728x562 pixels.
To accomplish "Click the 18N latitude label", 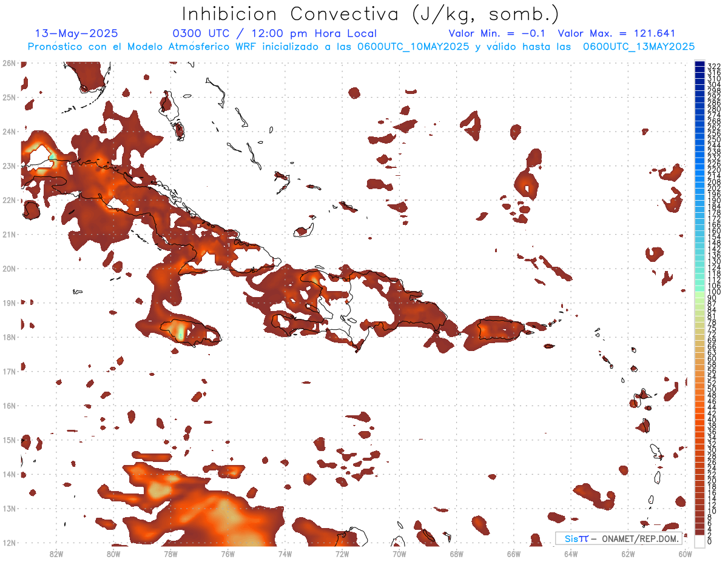I will click(8, 337).
